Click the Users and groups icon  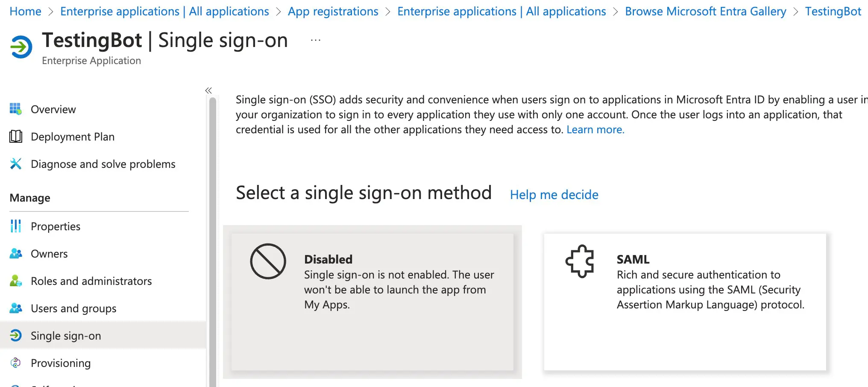[x=16, y=308]
